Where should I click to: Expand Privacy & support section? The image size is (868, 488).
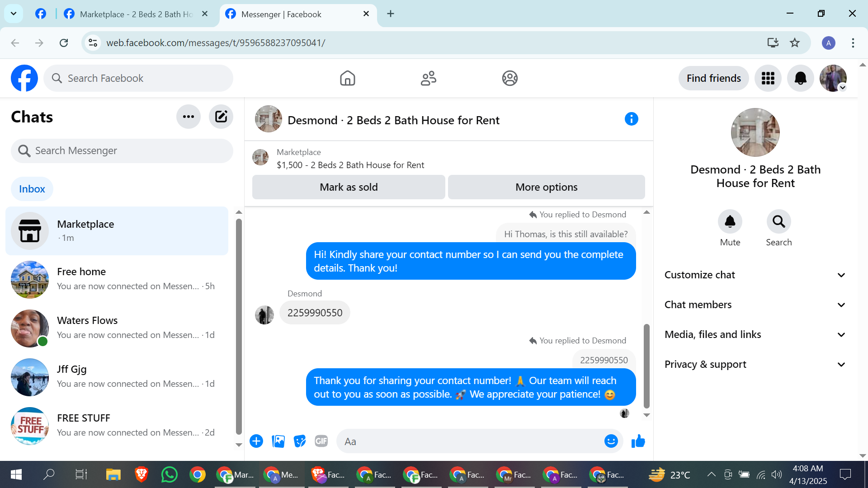pyautogui.click(x=755, y=364)
